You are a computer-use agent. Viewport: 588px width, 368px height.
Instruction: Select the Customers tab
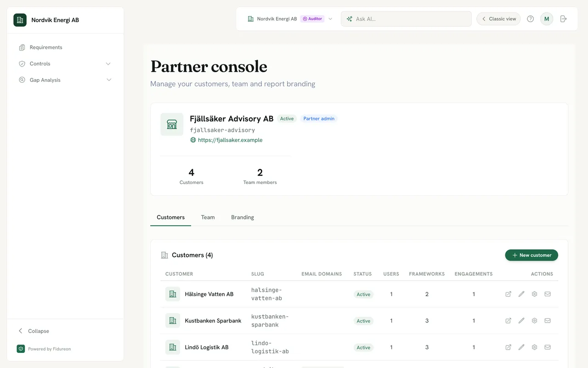pyautogui.click(x=170, y=218)
